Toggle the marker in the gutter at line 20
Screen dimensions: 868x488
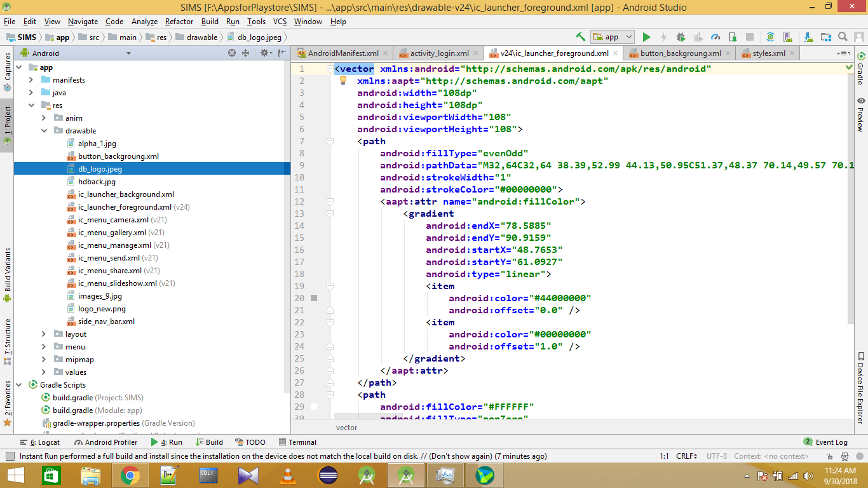(313, 298)
